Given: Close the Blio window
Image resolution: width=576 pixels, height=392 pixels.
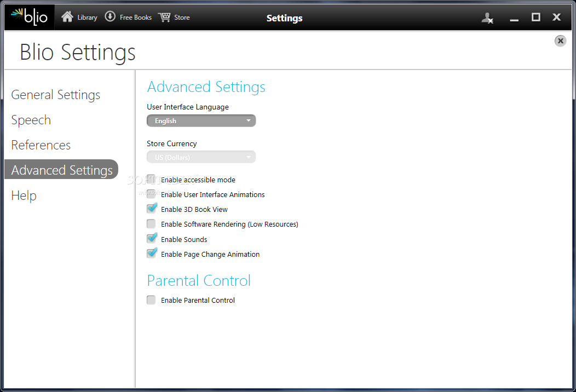Looking at the screenshot, I should click(x=556, y=17).
